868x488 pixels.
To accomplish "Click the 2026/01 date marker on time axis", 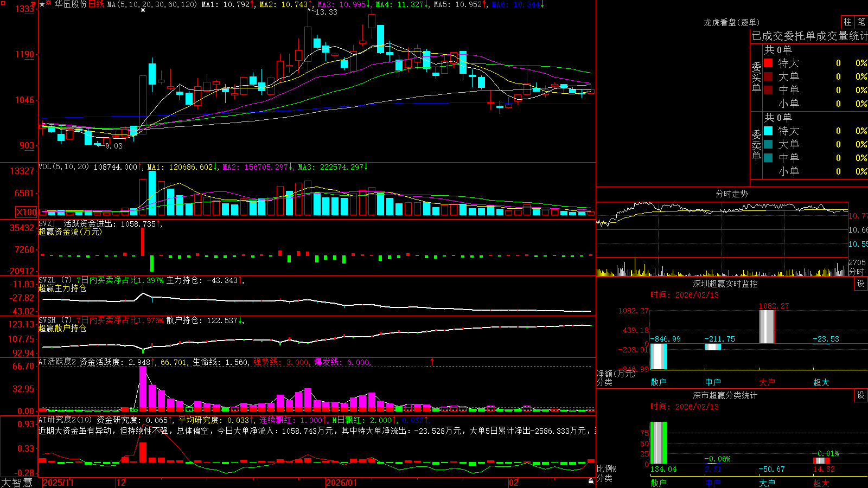I will [x=341, y=483].
